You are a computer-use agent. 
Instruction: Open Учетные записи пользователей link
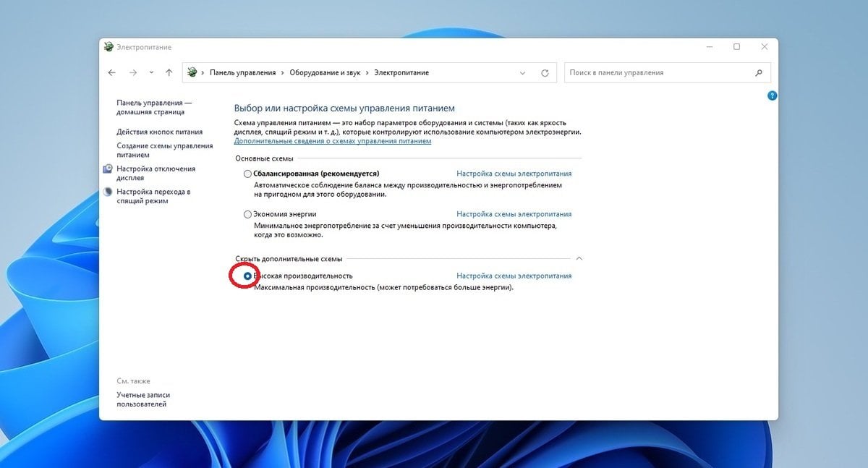[x=143, y=399]
